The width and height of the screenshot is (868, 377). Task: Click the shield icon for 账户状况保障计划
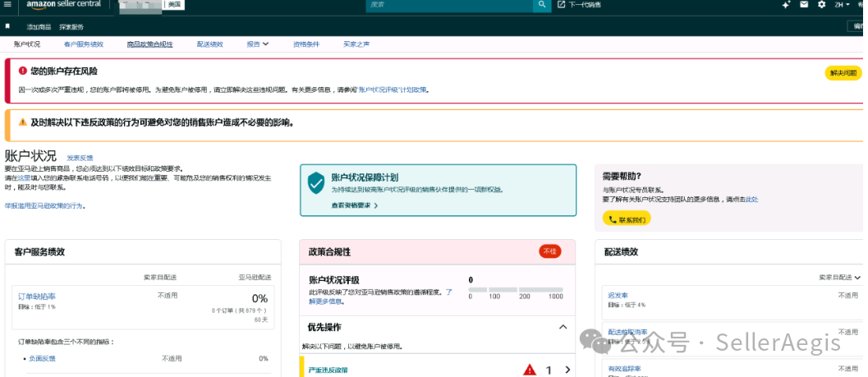coord(316,182)
